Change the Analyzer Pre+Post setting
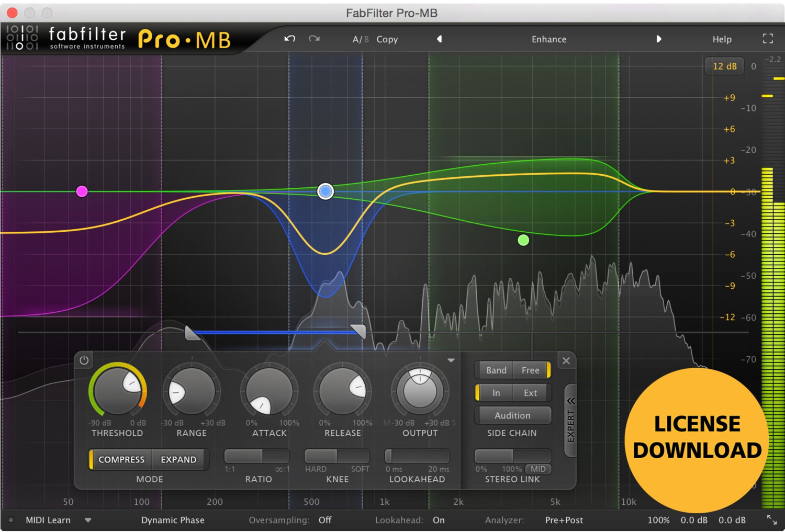Viewport: 785px width, 532px height. (x=564, y=520)
